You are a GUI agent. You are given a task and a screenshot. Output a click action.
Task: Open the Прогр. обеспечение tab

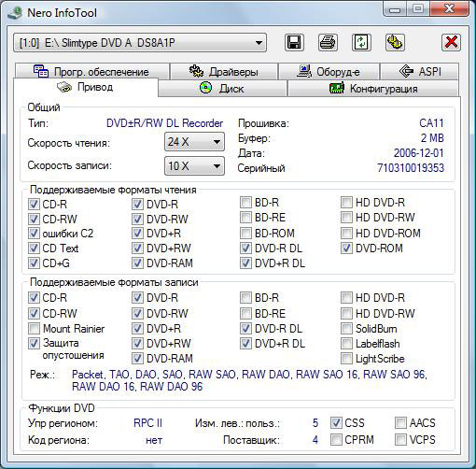[x=91, y=71]
